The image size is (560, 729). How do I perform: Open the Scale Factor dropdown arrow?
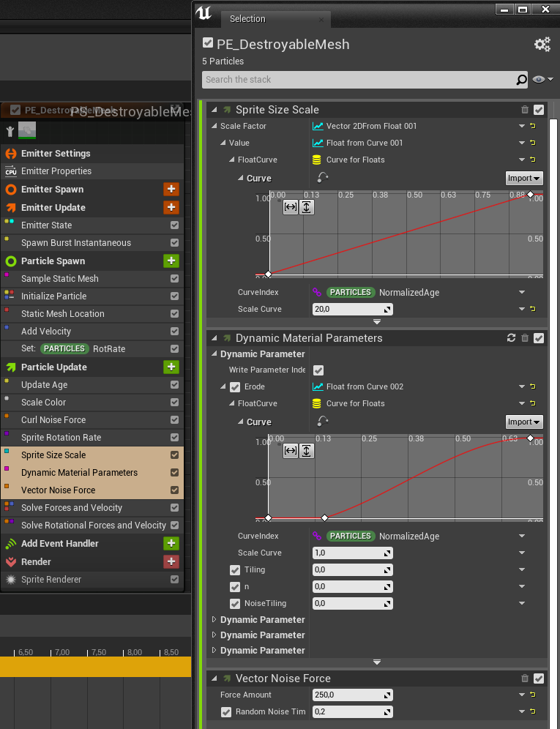pos(522,126)
